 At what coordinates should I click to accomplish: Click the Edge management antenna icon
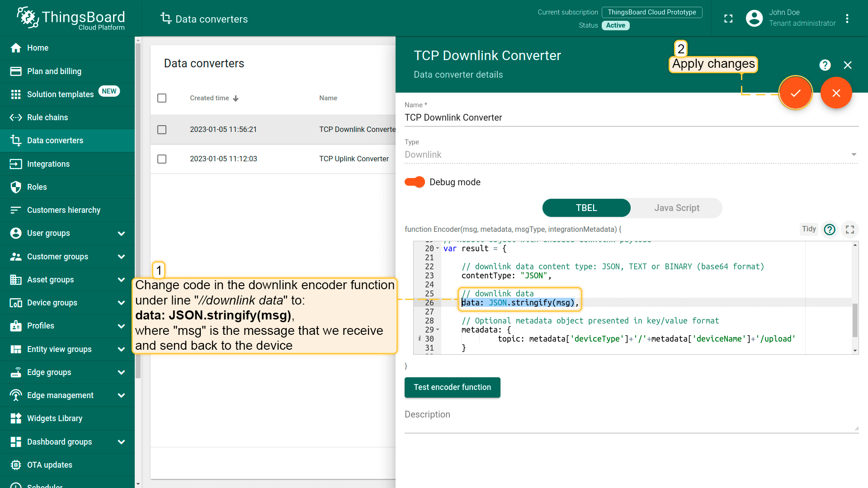pos(16,395)
